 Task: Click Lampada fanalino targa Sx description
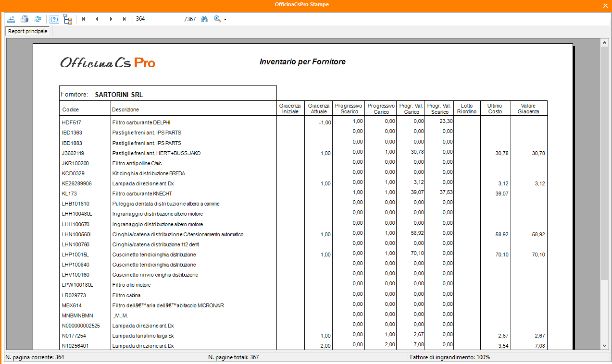pyautogui.click(x=143, y=336)
